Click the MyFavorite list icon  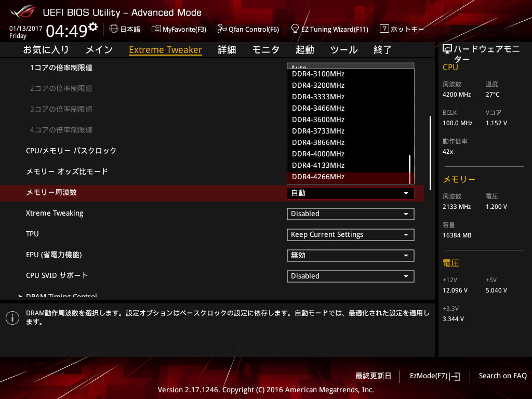(156, 29)
